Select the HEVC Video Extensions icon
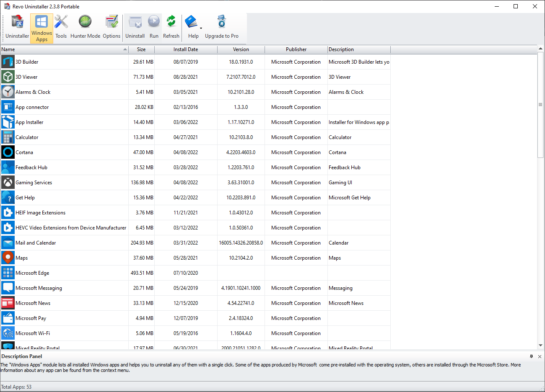The width and height of the screenshot is (545, 392). click(x=8, y=228)
